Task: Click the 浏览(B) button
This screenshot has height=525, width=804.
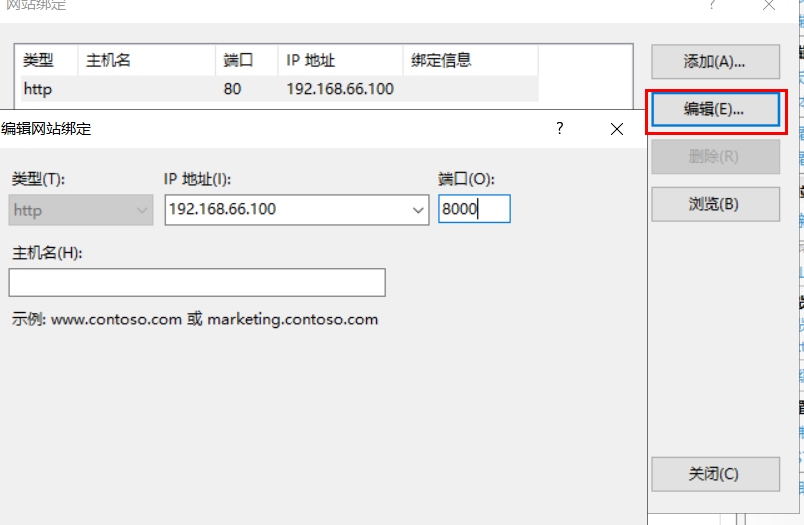Action: 715,204
